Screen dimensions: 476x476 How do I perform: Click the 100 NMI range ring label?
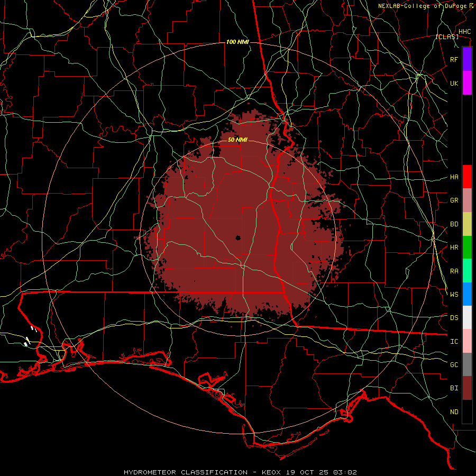[237, 42]
